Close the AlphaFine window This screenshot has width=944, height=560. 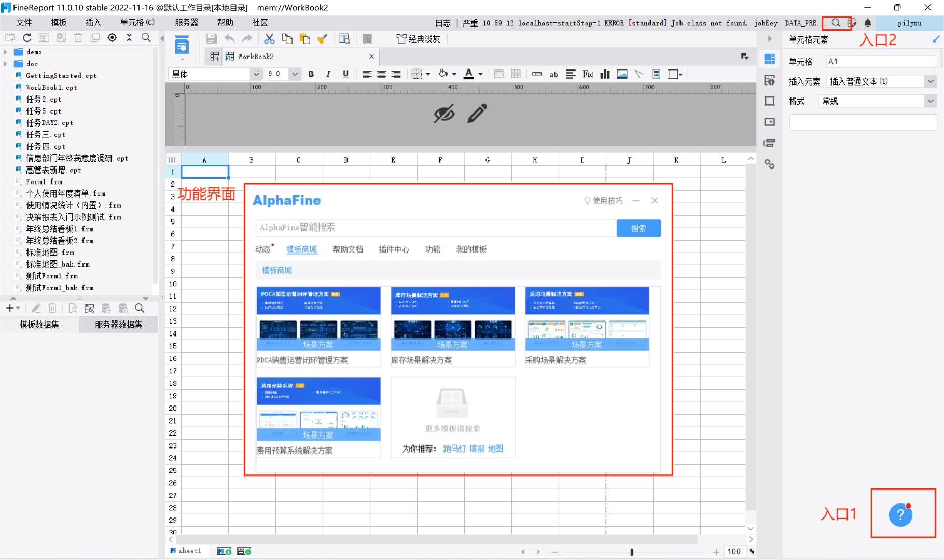pos(655,201)
